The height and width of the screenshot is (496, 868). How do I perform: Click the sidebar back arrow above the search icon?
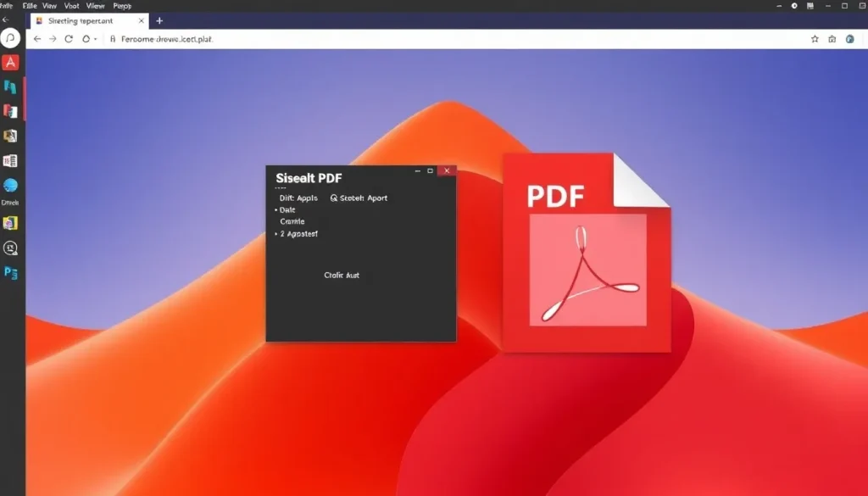(6, 20)
